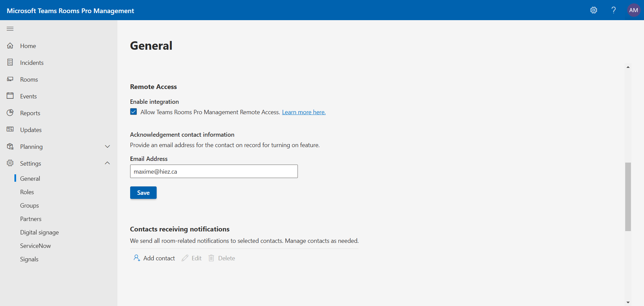Screen dimensions: 644x306
Task: Click the Reports pie chart icon
Action: pyautogui.click(x=10, y=113)
